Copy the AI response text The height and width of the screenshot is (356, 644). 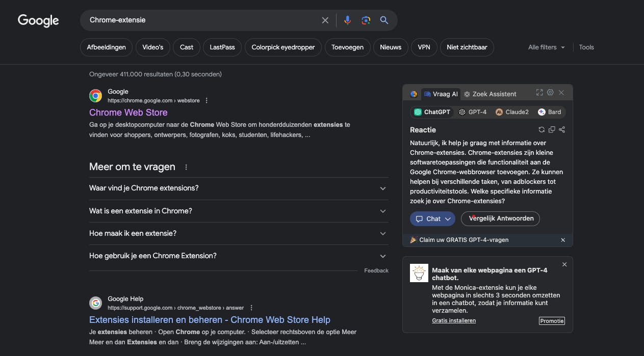[x=552, y=130]
